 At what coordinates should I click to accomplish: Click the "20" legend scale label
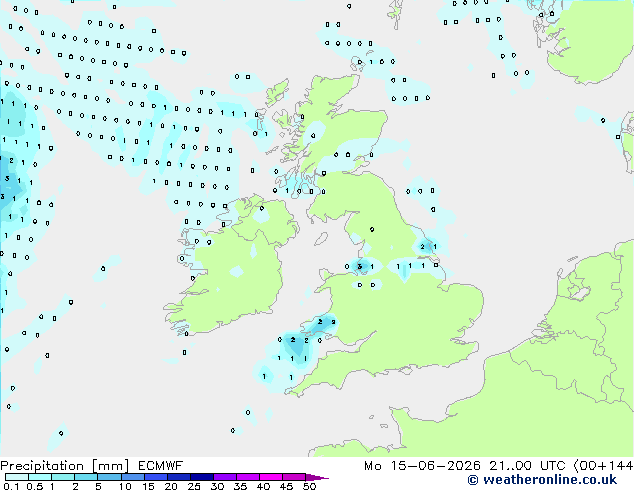click(x=171, y=486)
